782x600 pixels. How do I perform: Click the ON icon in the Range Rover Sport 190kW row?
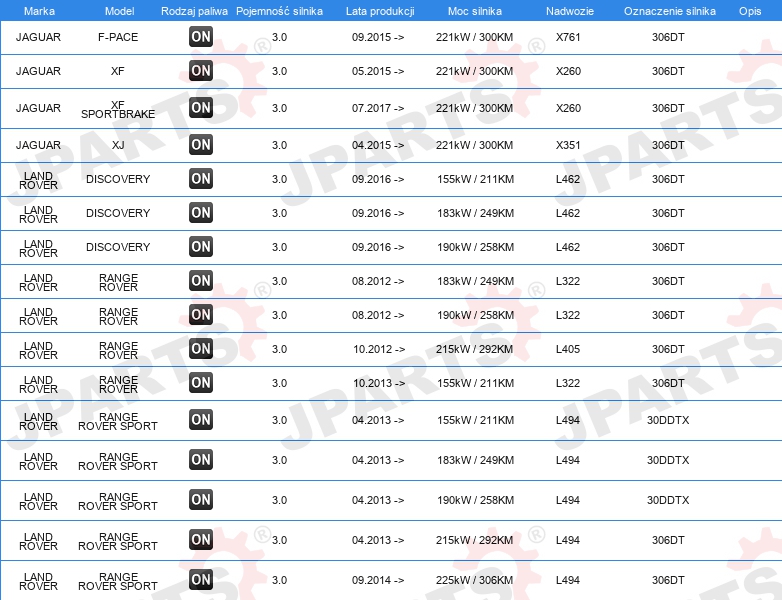201,499
